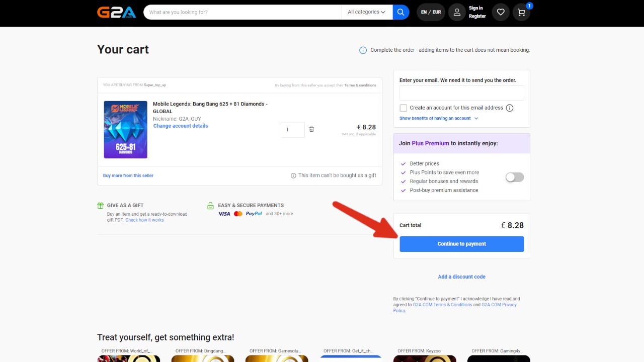Click 'Add a discount code' link
The height and width of the screenshot is (362, 644).
[461, 277]
